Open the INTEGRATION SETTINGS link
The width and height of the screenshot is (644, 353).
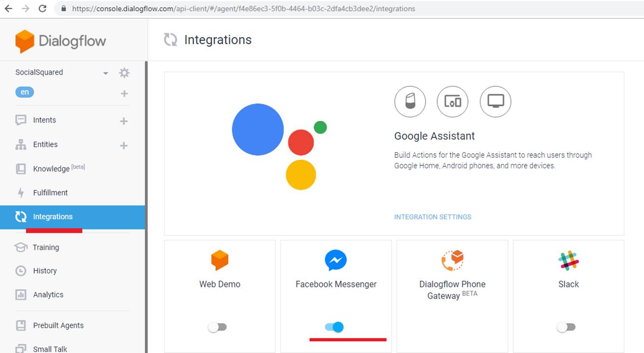[432, 217]
